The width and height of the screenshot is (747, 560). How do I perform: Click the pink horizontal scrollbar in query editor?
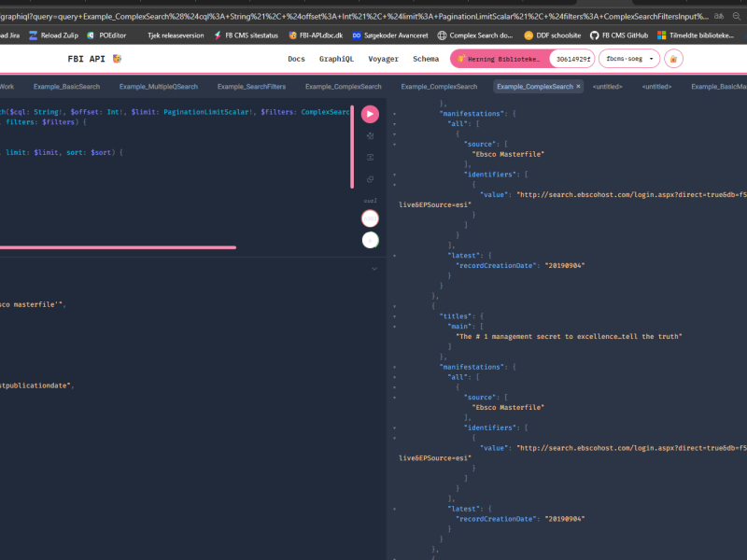click(117, 247)
